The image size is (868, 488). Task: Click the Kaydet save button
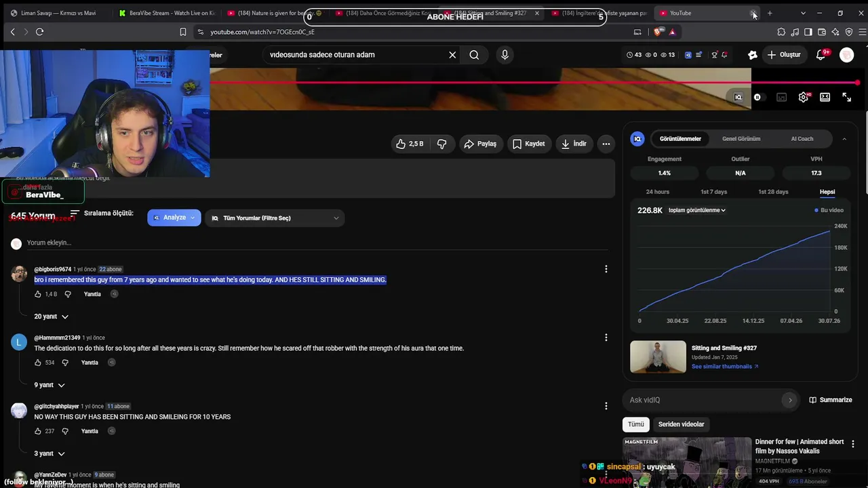529,144
